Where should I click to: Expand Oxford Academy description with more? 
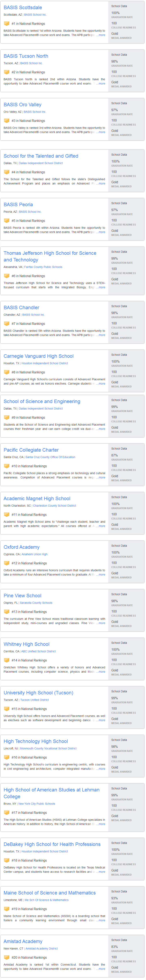tap(101, 575)
